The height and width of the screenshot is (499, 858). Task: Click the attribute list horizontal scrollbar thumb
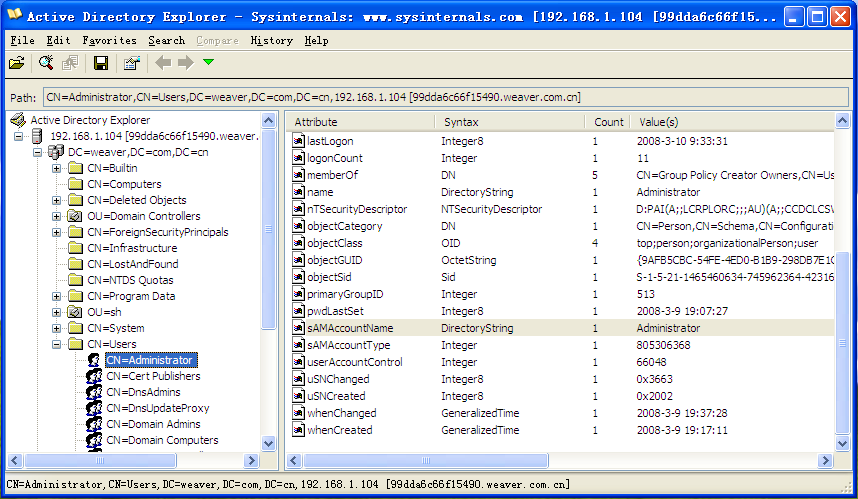click(426, 461)
